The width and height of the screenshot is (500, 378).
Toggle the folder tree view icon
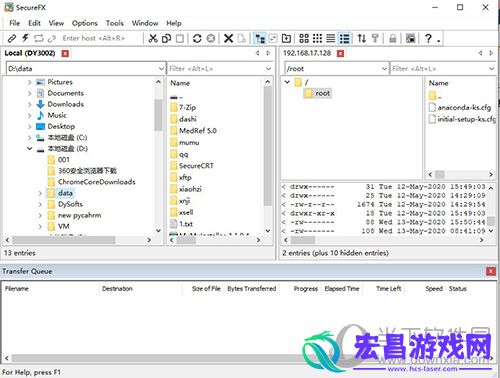[x=260, y=38]
